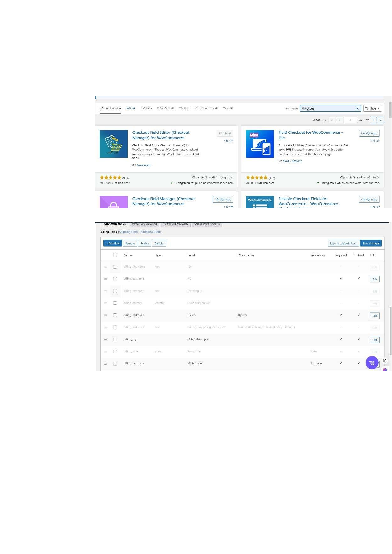Tick the billing_first_name row checkbox
This screenshot has height=554, width=392.
115,267
